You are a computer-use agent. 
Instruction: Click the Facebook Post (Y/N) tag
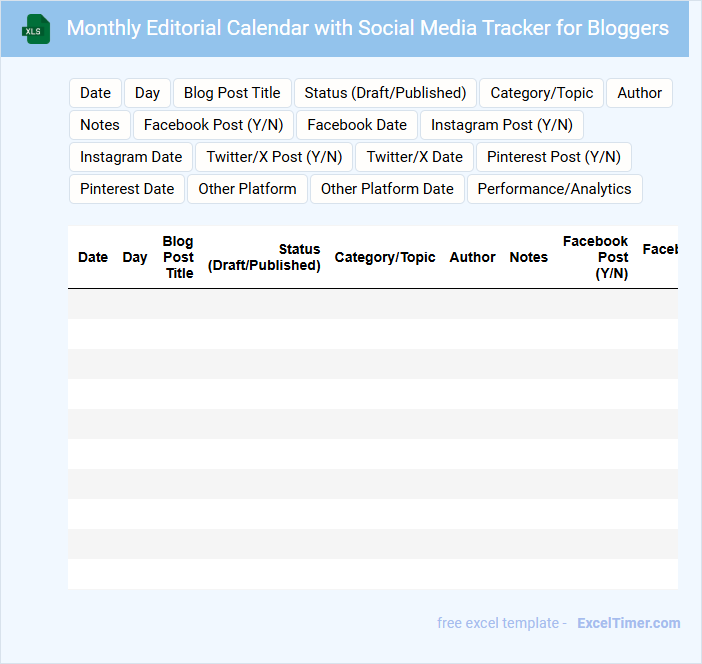coord(213,125)
